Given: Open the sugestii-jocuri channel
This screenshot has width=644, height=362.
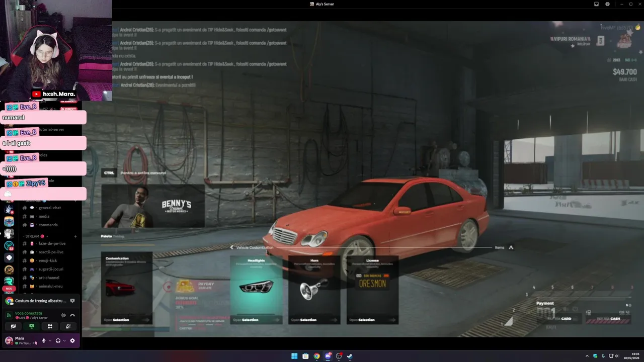Looking at the screenshot, I should [49, 269].
